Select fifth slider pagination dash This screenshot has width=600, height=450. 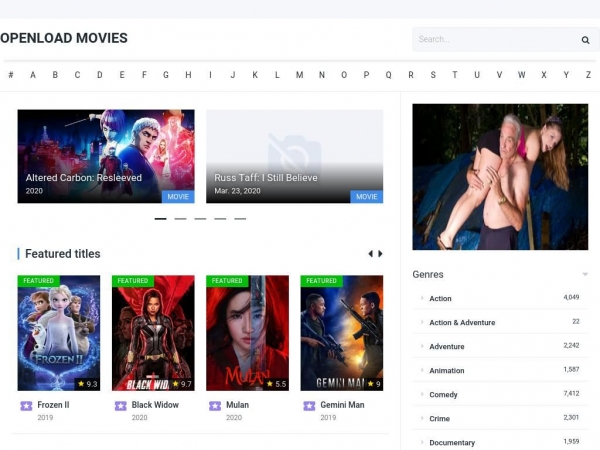click(240, 219)
